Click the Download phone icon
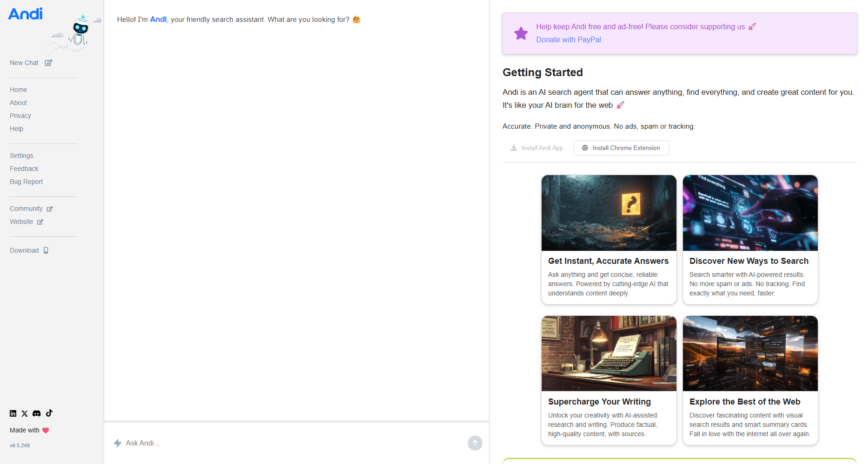This screenshot has height=464, width=868. [46, 250]
